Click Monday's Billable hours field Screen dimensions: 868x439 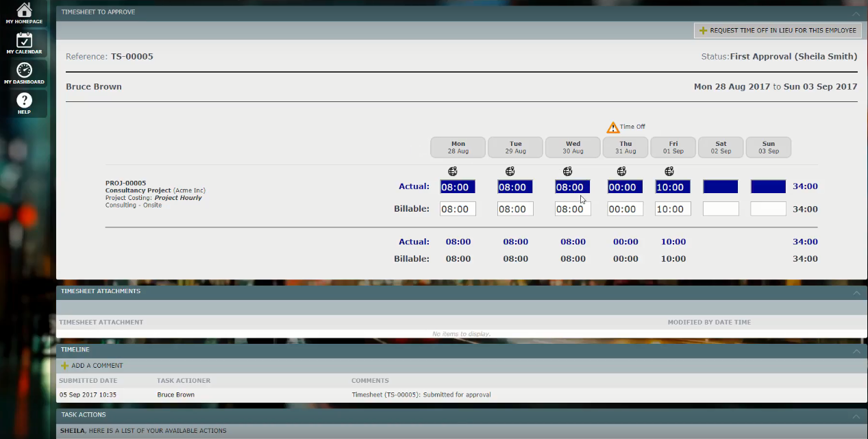click(x=458, y=209)
